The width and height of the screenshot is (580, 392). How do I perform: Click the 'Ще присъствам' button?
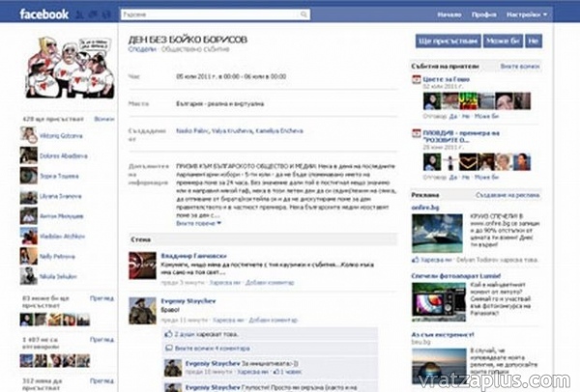click(448, 41)
